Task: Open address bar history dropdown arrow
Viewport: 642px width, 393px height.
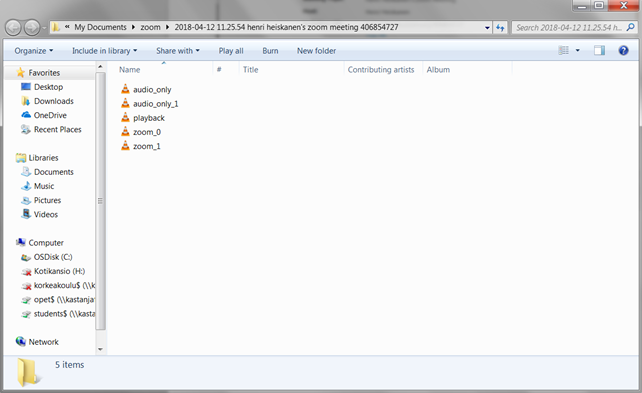Action: pos(487,28)
